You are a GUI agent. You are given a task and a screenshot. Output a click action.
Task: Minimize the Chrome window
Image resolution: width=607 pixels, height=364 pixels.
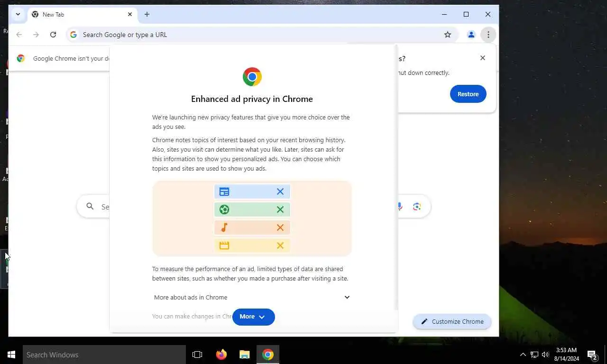coord(444,14)
